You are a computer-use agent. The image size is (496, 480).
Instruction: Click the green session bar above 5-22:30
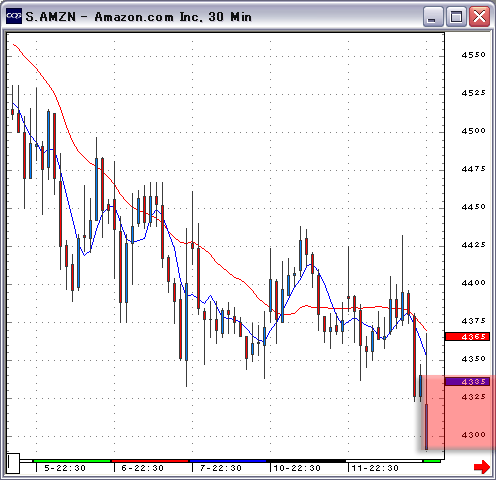click(72, 461)
